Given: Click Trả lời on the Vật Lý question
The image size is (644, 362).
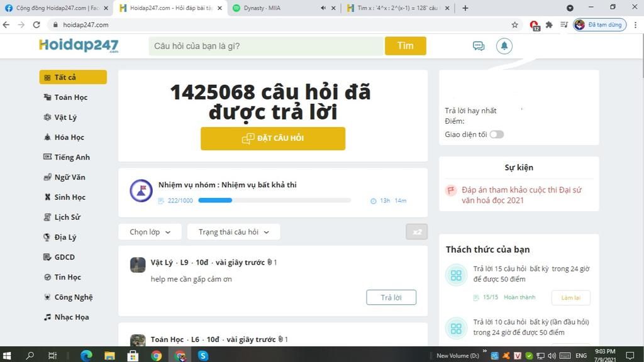Looking at the screenshot, I should tap(391, 297).
